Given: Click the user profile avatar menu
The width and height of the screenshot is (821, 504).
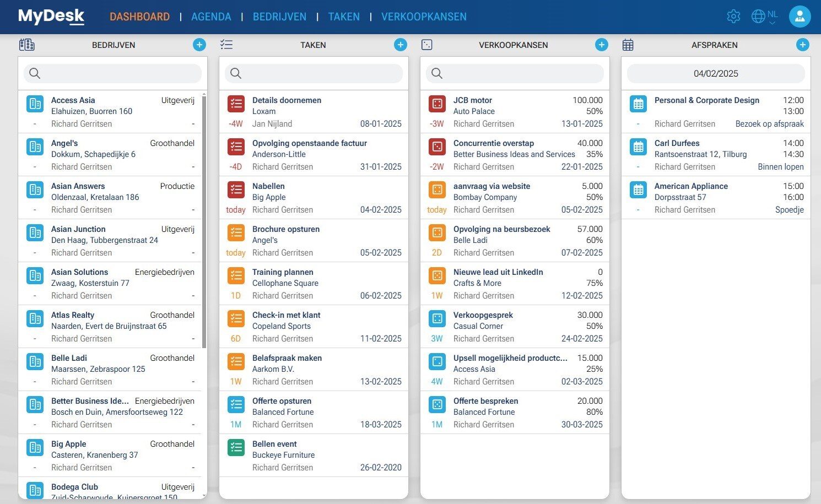Looking at the screenshot, I should (800, 16).
